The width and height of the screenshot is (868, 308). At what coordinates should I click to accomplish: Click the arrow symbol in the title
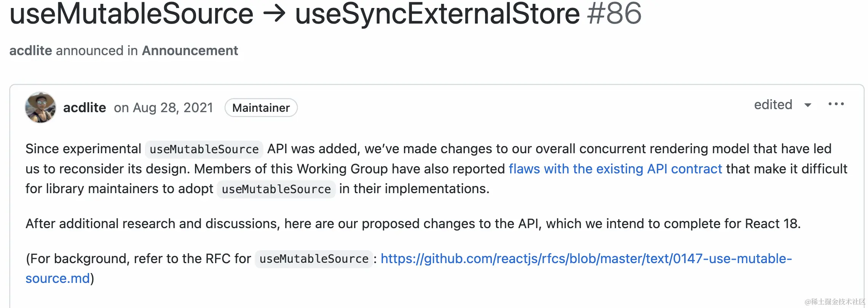point(274,14)
